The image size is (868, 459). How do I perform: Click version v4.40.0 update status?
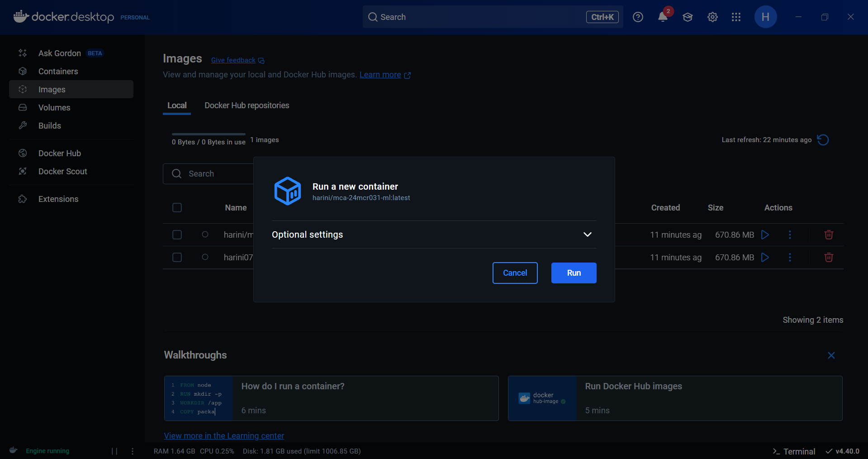point(842,451)
